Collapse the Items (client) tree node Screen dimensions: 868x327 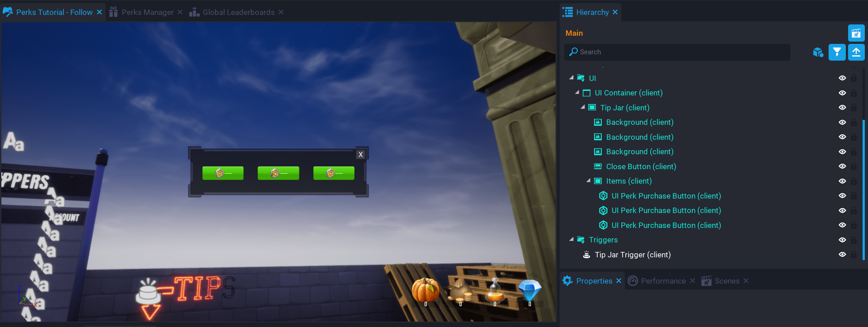tap(588, 181)
